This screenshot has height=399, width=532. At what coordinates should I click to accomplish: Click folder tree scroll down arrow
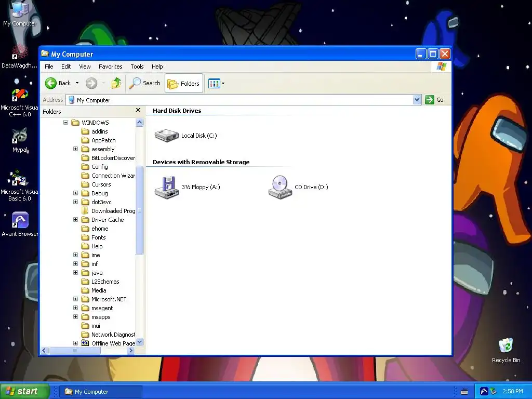pyautogui.click(x=139, y=342)
